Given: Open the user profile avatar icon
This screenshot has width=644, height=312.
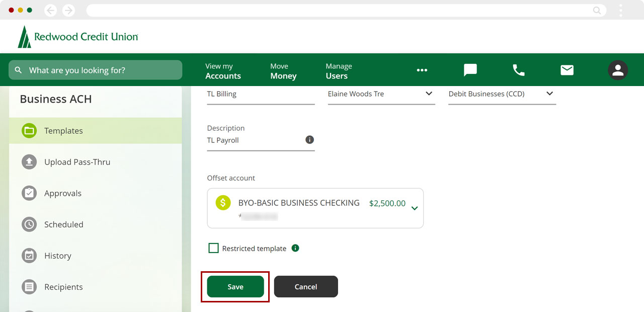Looking at the screenshot, I should pos(618,70).
